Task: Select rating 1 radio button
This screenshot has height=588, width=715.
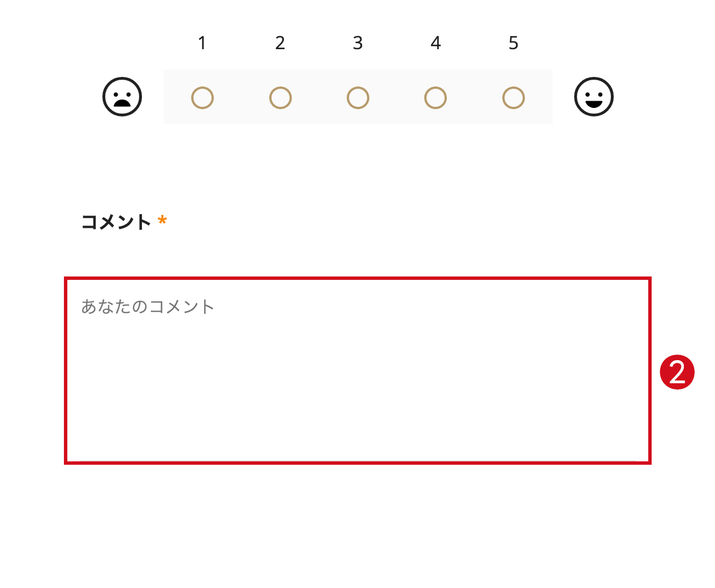Action: click(x=203, y=97)
